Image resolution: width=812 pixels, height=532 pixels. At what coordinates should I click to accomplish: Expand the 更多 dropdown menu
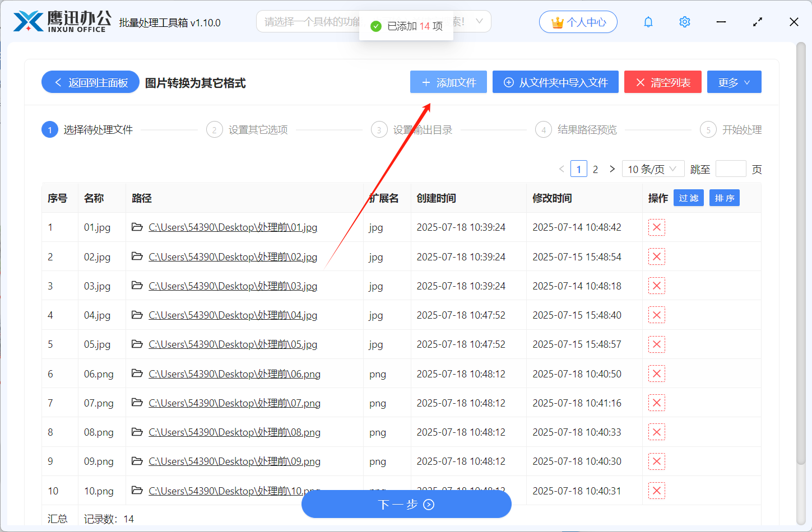(734, 82)
